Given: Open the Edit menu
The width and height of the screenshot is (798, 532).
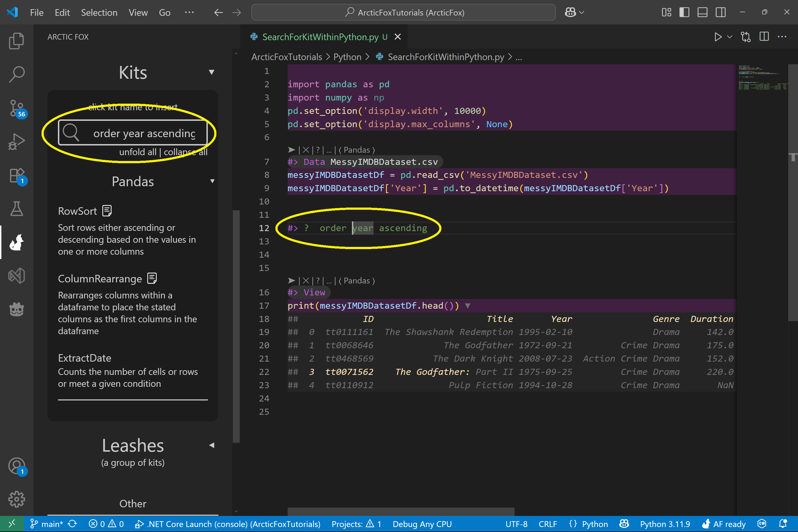Looking at the screenshot, I should tap(62, 12).
